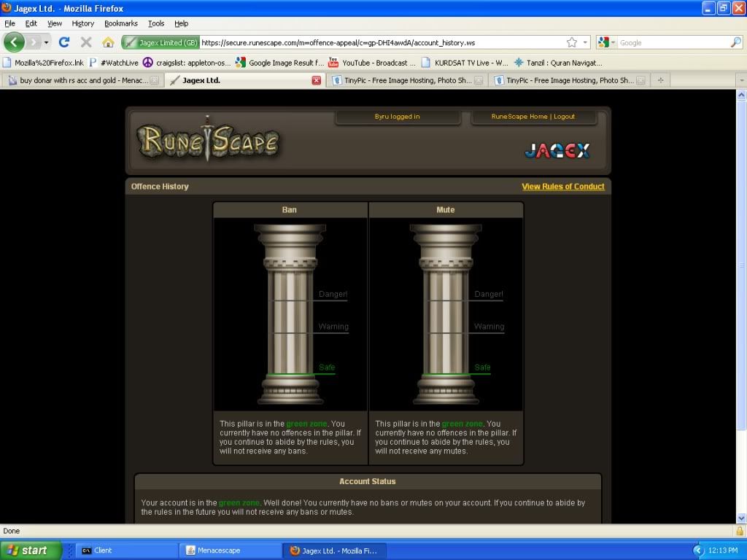The image size is (747, 560).
Task: Bookmark this page with the star icon
Action: click(x=572, y=42)
